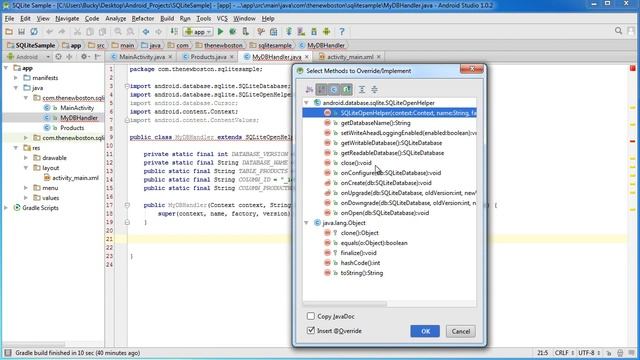Collapse the android.database.sqlite.SQLiteOpenHelper node
This screenshot has width=640, height=360.
306,103
